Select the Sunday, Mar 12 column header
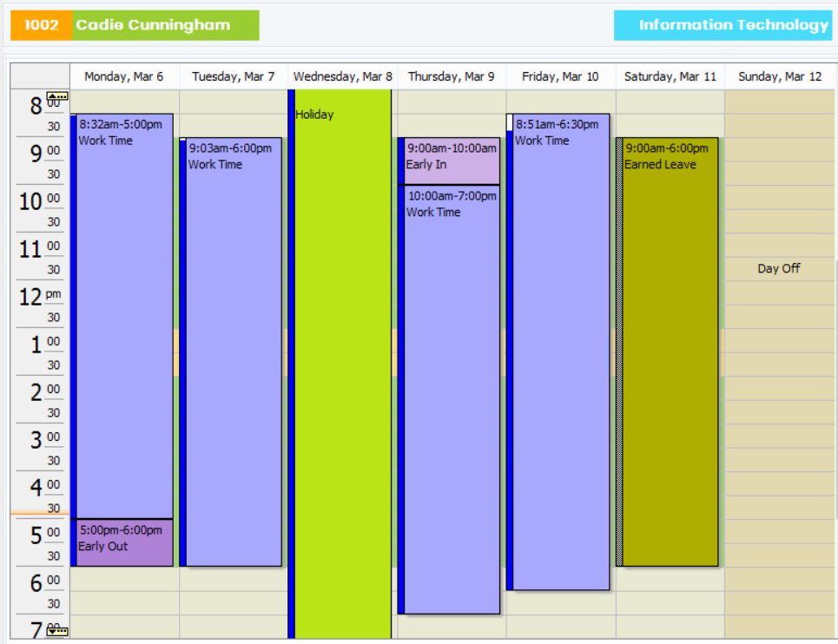This screenshot has height=644, width=838. [779, 76]
